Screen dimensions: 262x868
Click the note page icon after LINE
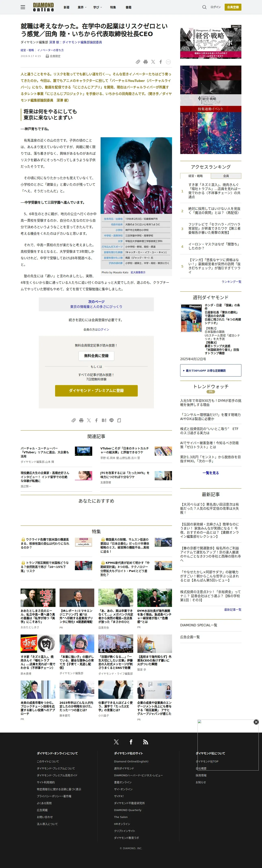(119, 421)
